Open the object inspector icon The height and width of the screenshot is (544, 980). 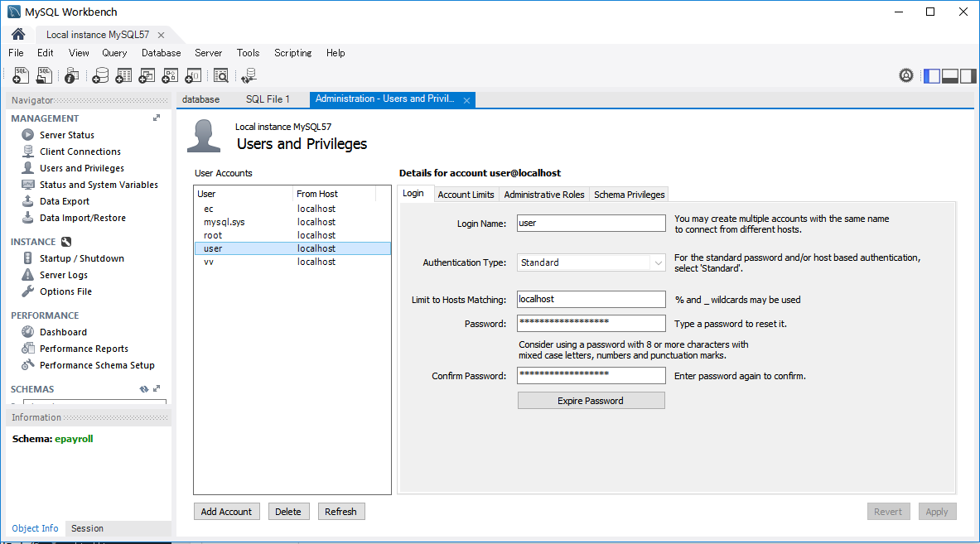72,75
